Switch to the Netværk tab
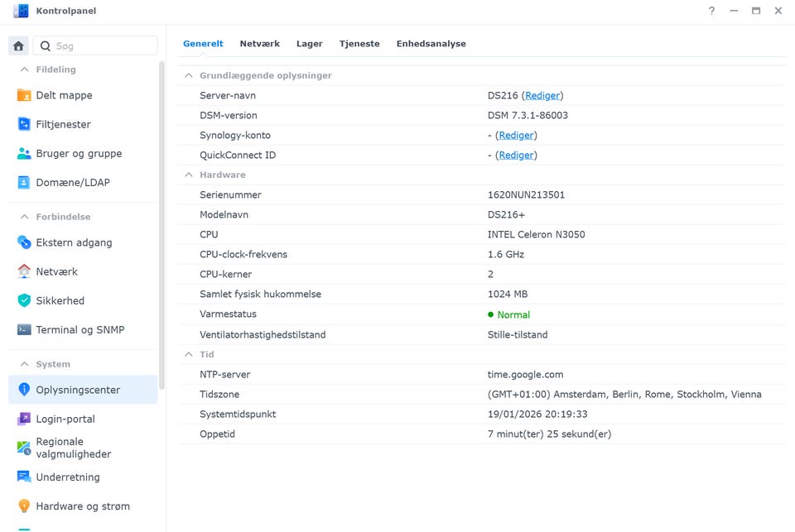Image resolution: width=795 pixels, height=532 pixels. click(259, 44)
